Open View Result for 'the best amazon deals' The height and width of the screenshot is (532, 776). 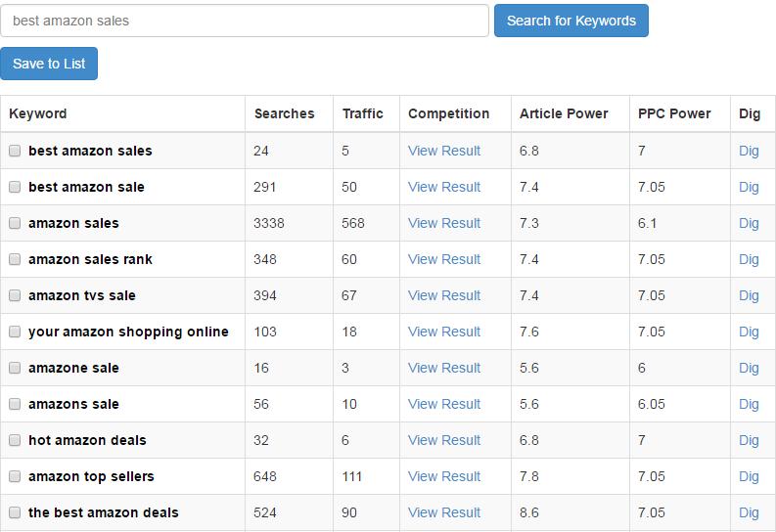tap(444, 512)
